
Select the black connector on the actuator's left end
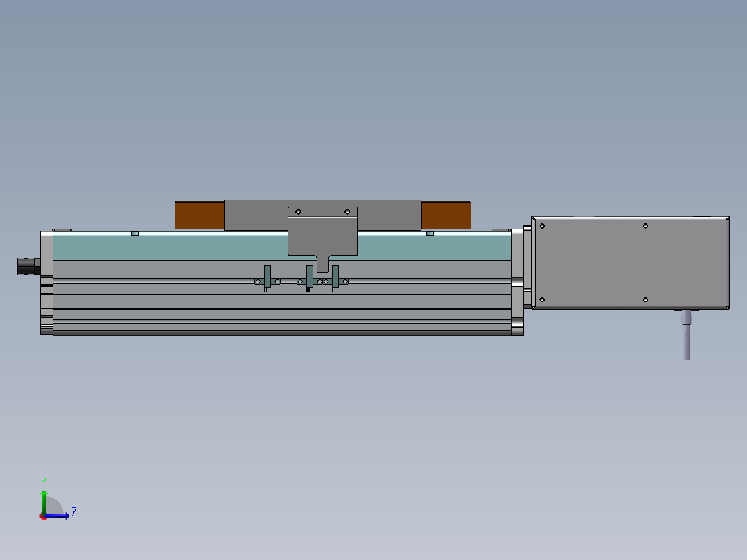coord(28,266)
